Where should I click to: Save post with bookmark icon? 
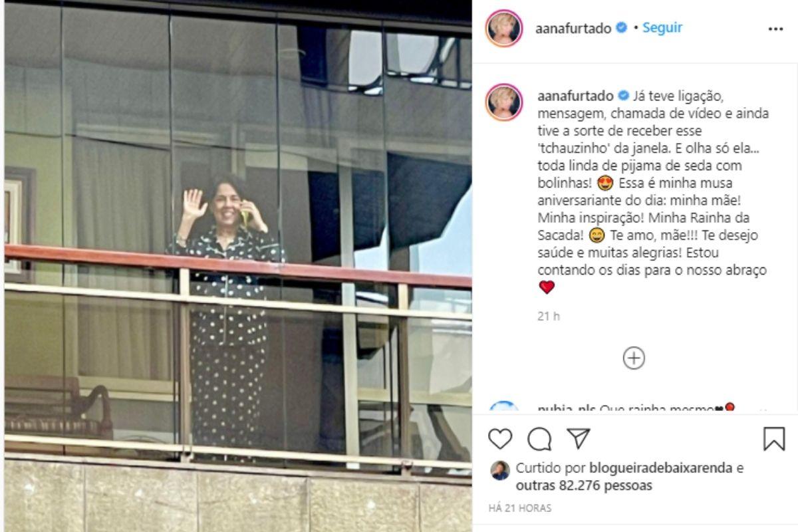[x=774, y=439]
